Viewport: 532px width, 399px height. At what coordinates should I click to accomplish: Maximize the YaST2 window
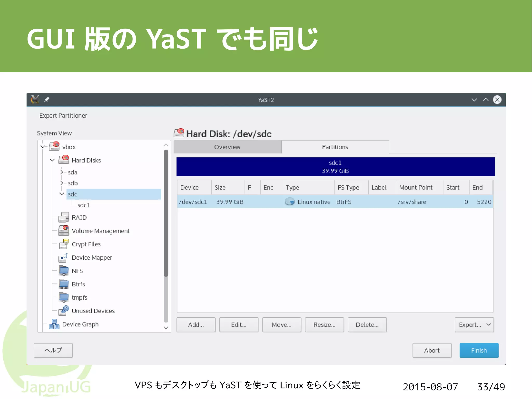tap(486, 100)
